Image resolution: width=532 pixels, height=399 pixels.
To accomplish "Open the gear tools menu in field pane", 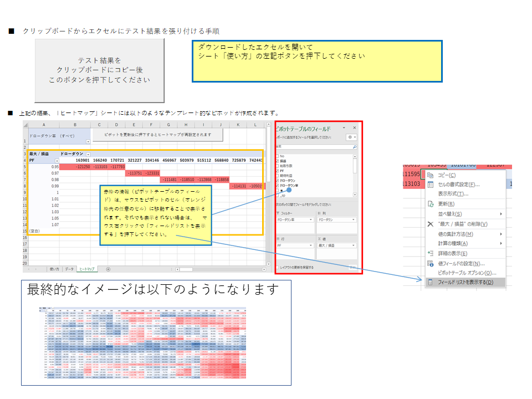I will point(351,137).
